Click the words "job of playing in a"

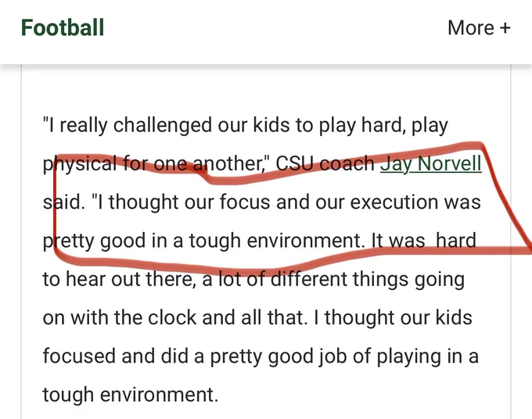coord(398,357)
